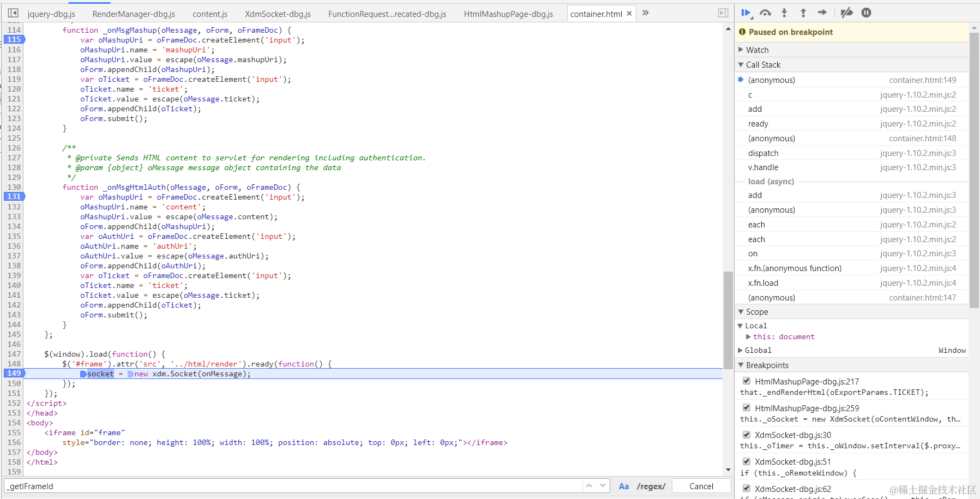
Task: Resume script execution
Action: click(x=746, y=13)
